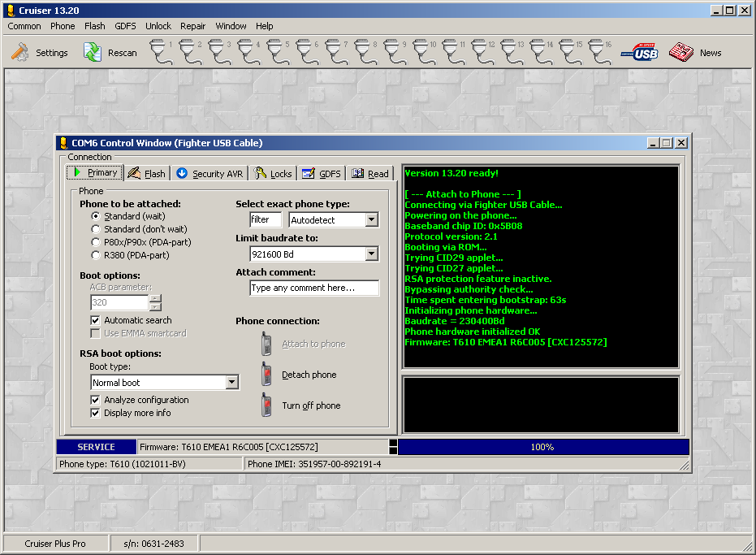Uncheck the Automatic search checkbox
Screen dimensions: 756x555
96,320
